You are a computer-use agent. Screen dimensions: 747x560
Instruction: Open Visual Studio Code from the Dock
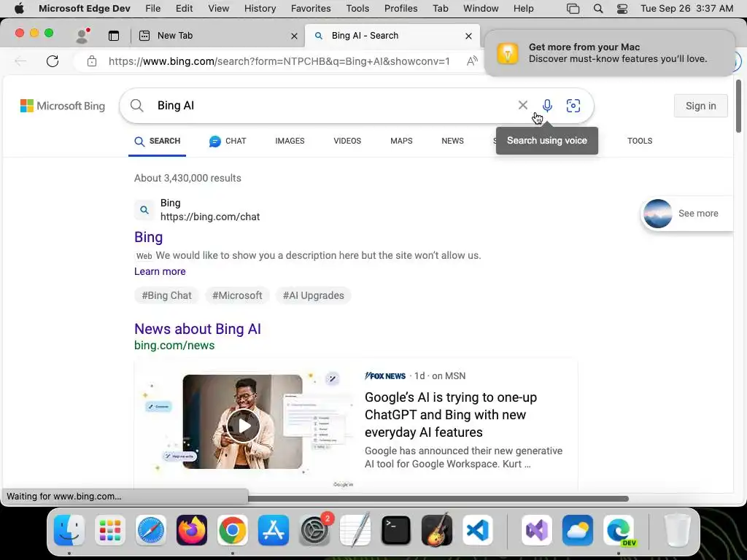point(478,530)
